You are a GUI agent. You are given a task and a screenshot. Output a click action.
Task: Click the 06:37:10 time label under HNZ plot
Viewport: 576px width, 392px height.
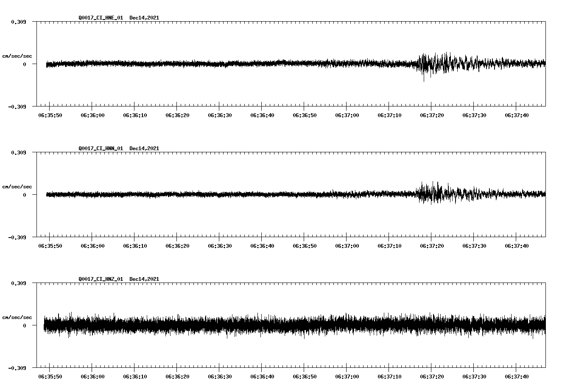coord(389,377)
